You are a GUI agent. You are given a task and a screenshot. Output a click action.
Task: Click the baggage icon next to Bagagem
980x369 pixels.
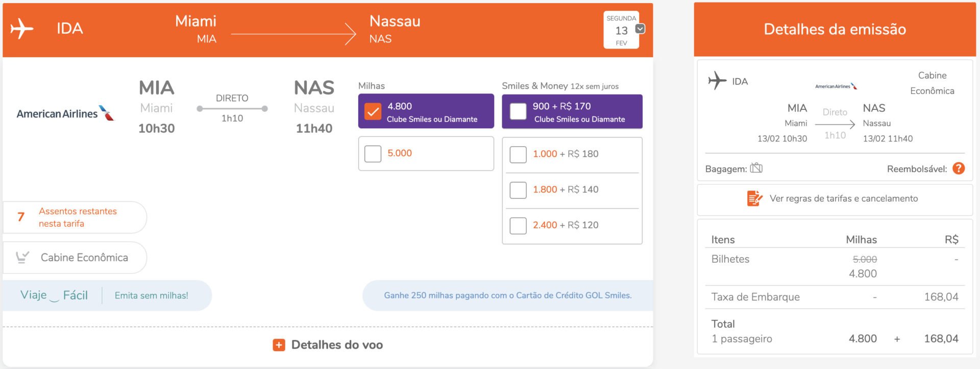[756, 168]
